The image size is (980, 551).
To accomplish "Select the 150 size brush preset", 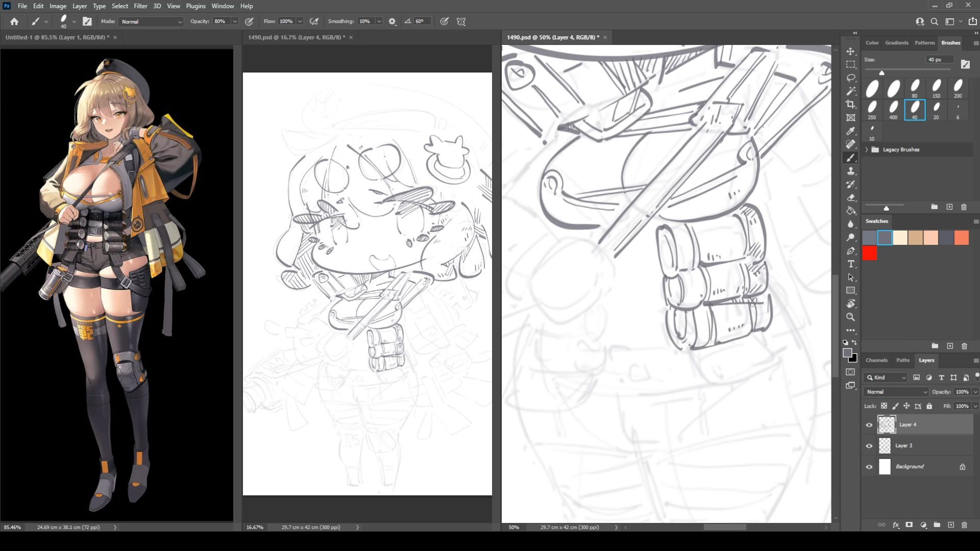I will 936,88.
